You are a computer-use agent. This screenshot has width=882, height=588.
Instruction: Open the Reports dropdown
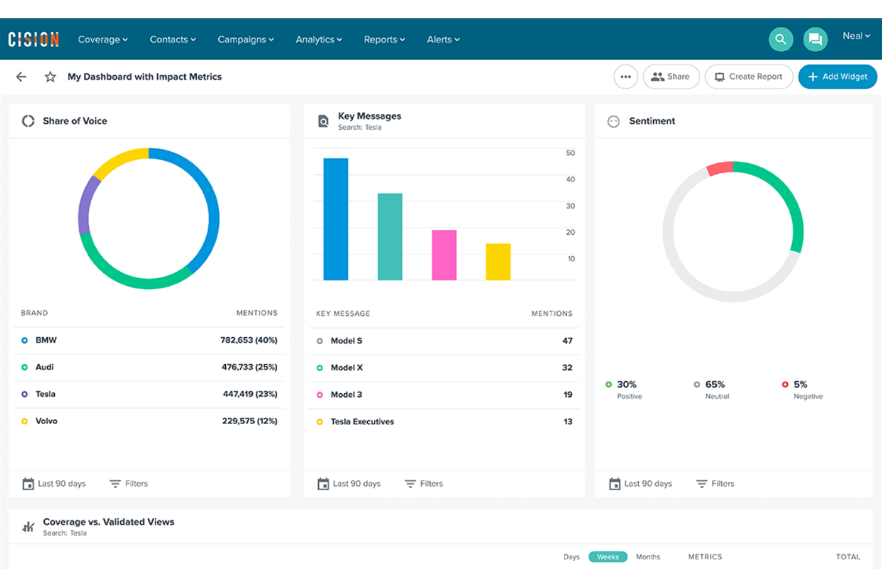click(384, 39)
